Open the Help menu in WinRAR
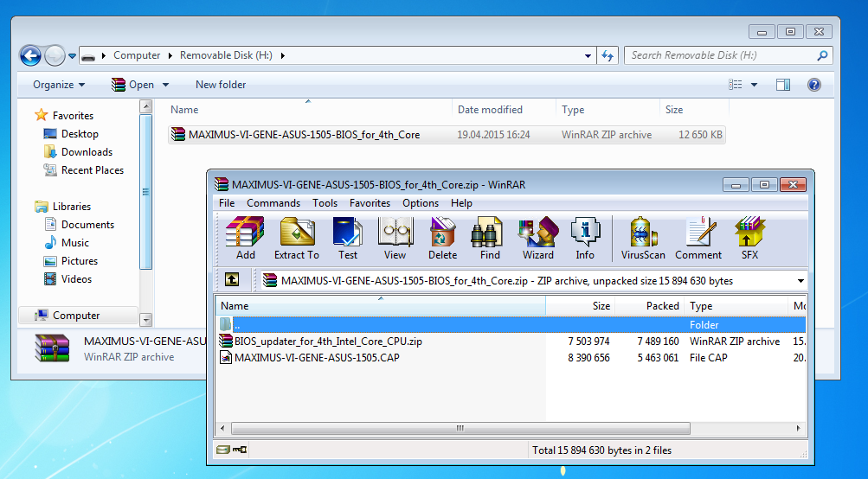This screenshot has width=868, height=479. click(461, 203)
